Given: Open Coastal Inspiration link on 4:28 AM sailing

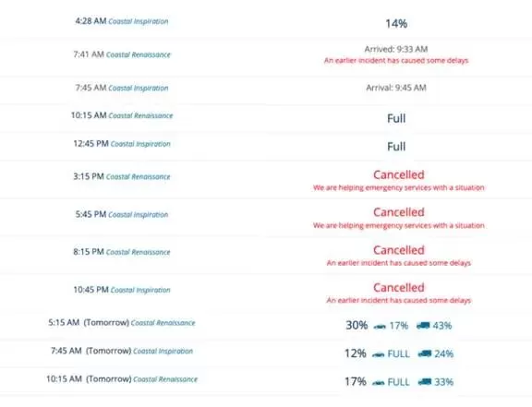Looking at the screenshot, I should pos(139,21).
